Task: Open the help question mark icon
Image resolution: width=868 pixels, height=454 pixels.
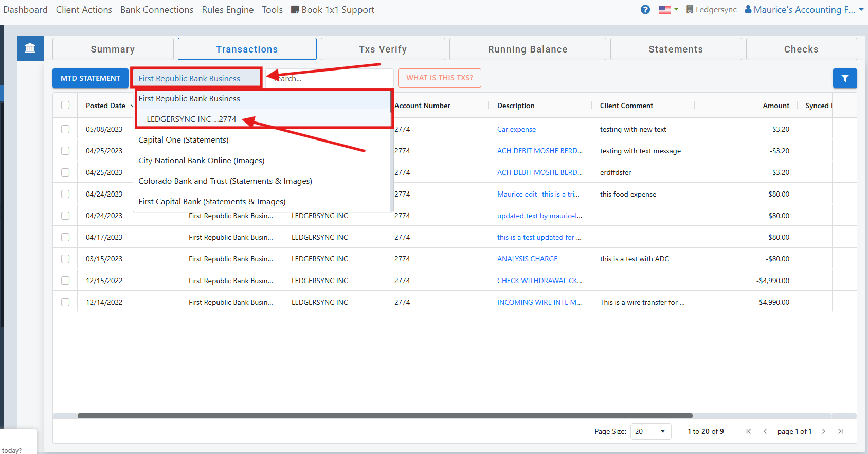Action: [x=645, y=10]
